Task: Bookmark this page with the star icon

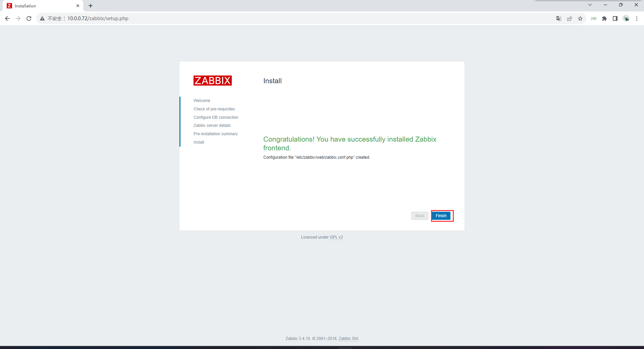Action: click(x=580, y=18)
